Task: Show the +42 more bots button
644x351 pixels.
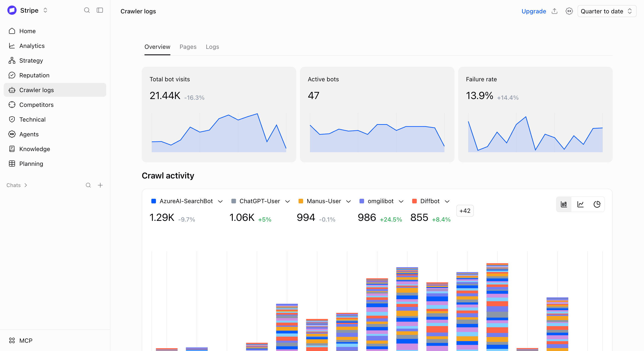Action: (465, 211)
